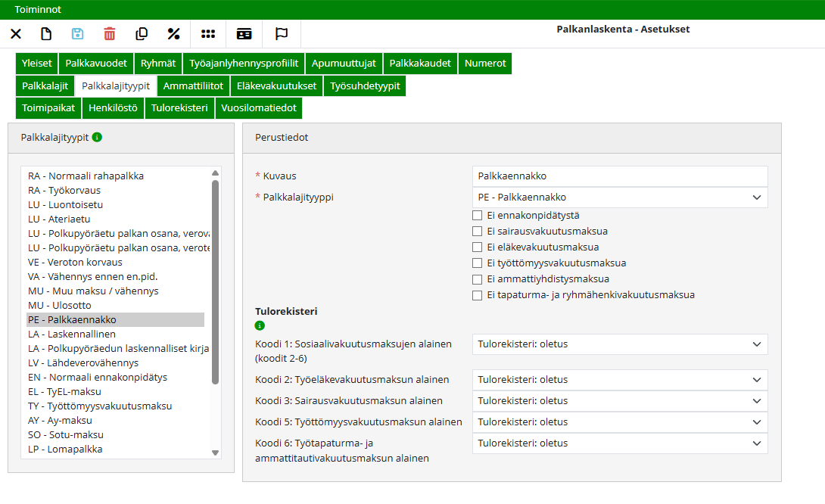The width and height of the screenshot is (825, 504).
Task: Open the Tulorekisteri tab
Action: click(179, 108)
